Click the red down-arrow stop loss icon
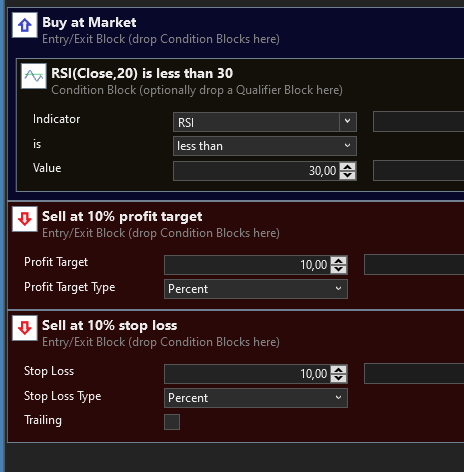Image resolution: width=464 pixels, height=472 pixels. click(x=25, y=328)
